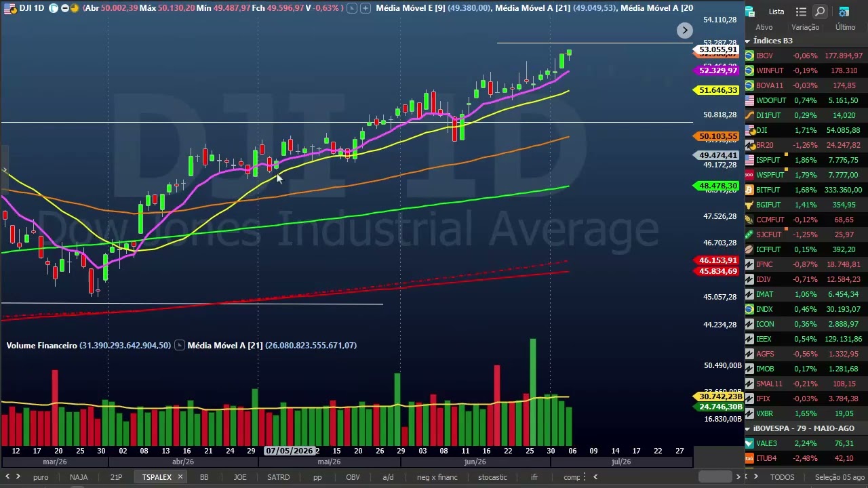Select the IBOV row in watchlist
This screenshot has width=868, height=488.
pos(806,56)
